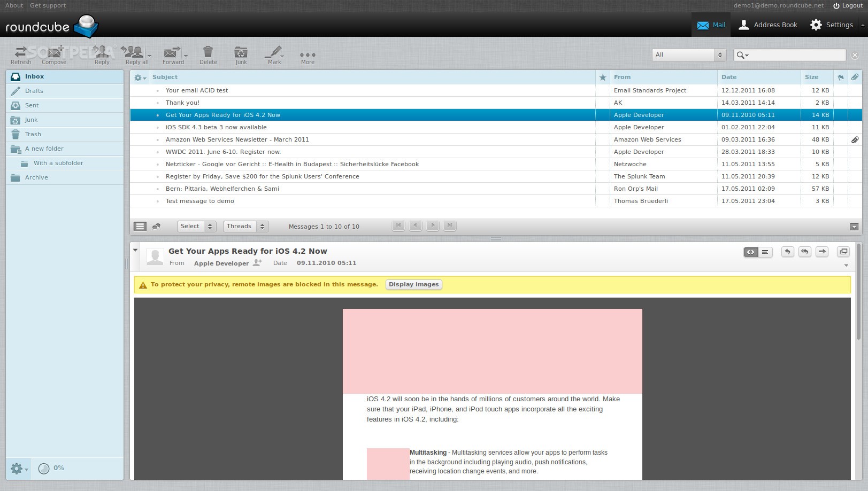Reset the search field
Image resolution: width=868 pixels, height=491 pixels.
(x=855, y=55)
